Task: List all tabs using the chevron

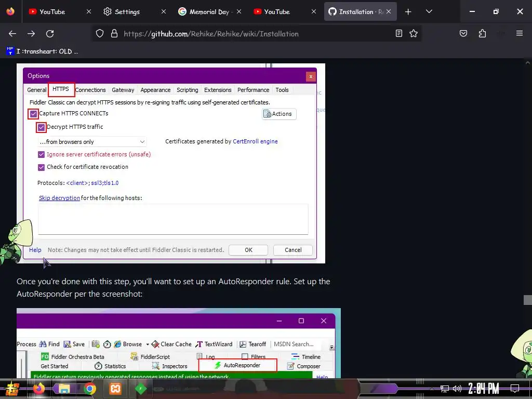Action: click(429, 11)
